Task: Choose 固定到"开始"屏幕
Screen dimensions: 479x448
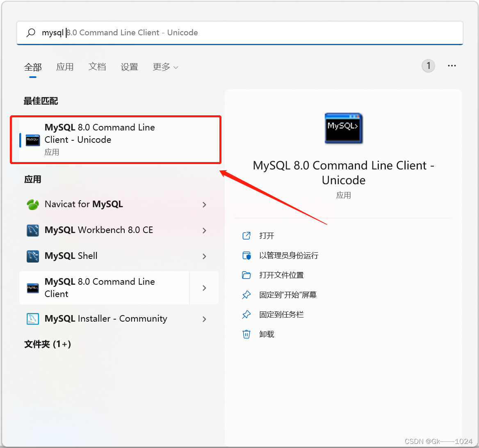Action: 288,295
